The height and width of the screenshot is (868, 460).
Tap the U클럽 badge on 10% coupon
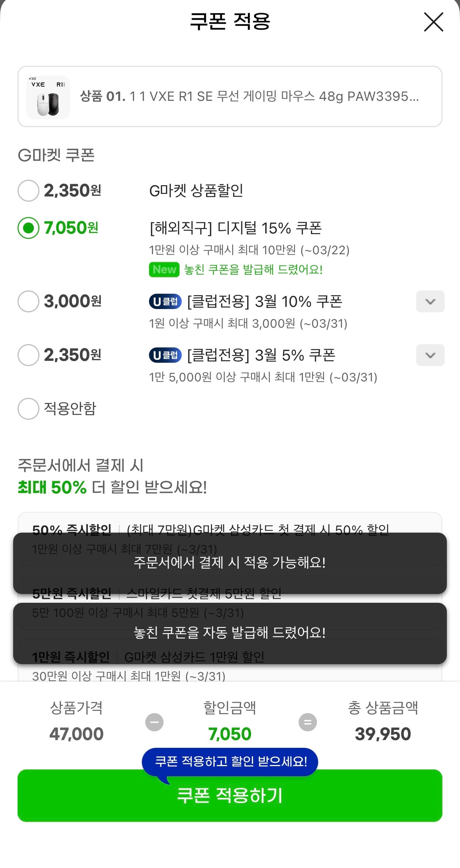point(165,302)
